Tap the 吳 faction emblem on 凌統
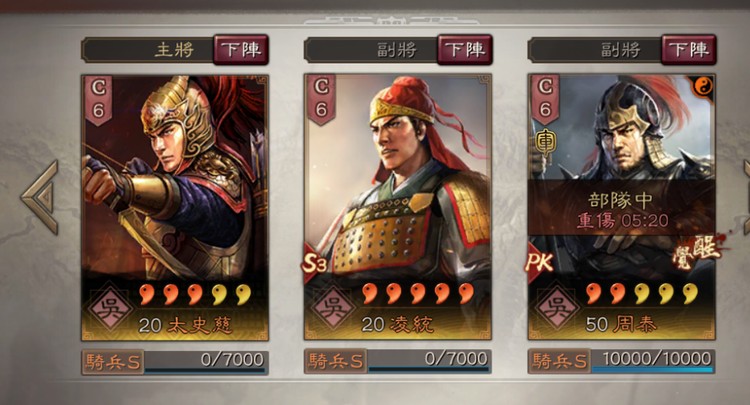 tap(333, 308)
